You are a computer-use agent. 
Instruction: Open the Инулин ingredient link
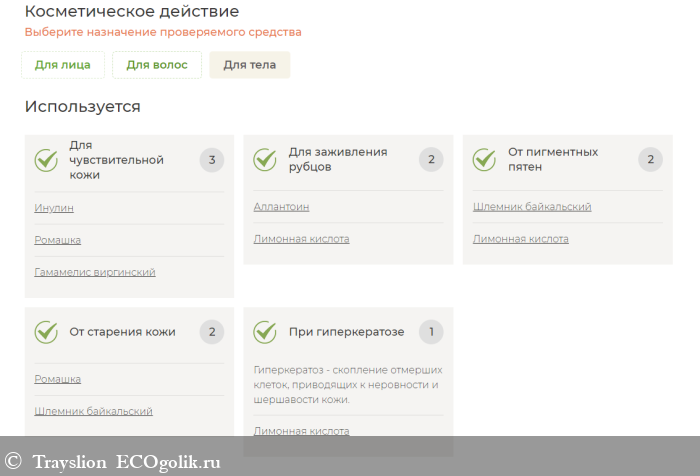(x=54, y=208)
